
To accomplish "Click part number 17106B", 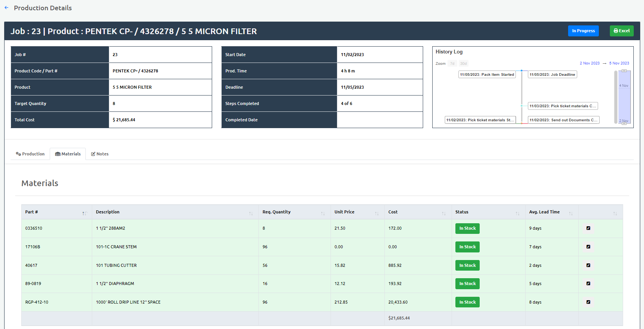I will (x=33, y=247).
